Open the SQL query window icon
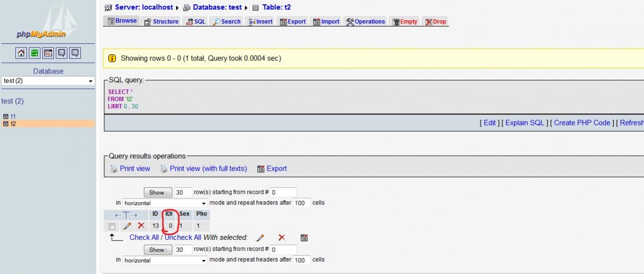 [48, 53]
